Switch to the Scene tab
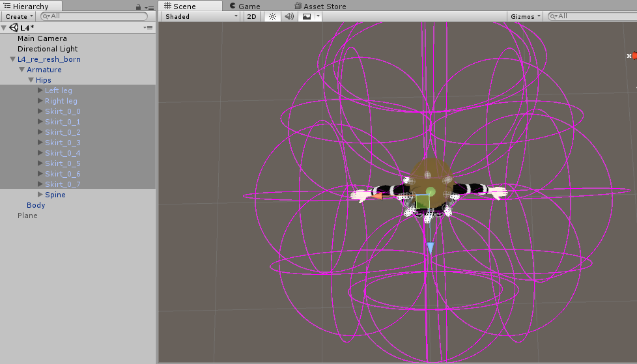The height and width of the screenshot is (364, 637). pyautogui.click(x=190, y=6)
